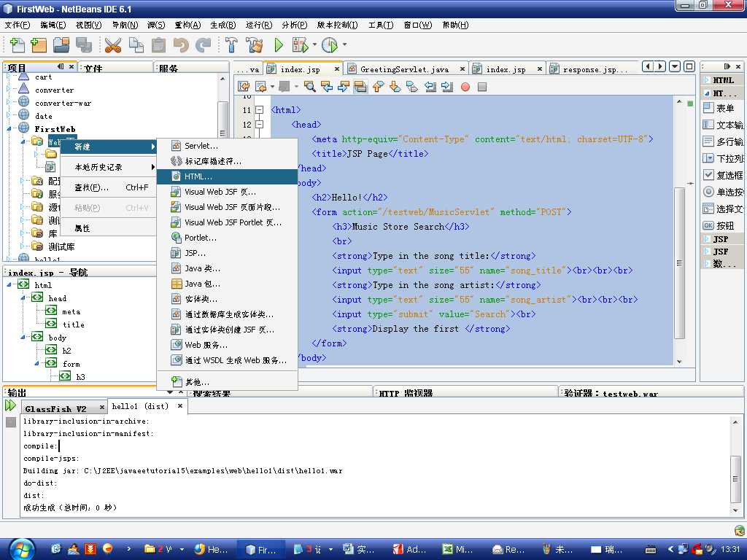This screenshot has height=560, width=747.
Task: Click the Output panel vertical scrollbar
Action: tap(735, 465)
